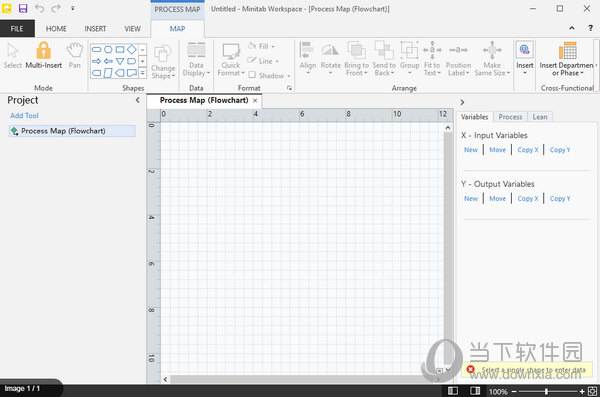
Task: Expand the shapes gallery More button
Action: pos(143,73)
